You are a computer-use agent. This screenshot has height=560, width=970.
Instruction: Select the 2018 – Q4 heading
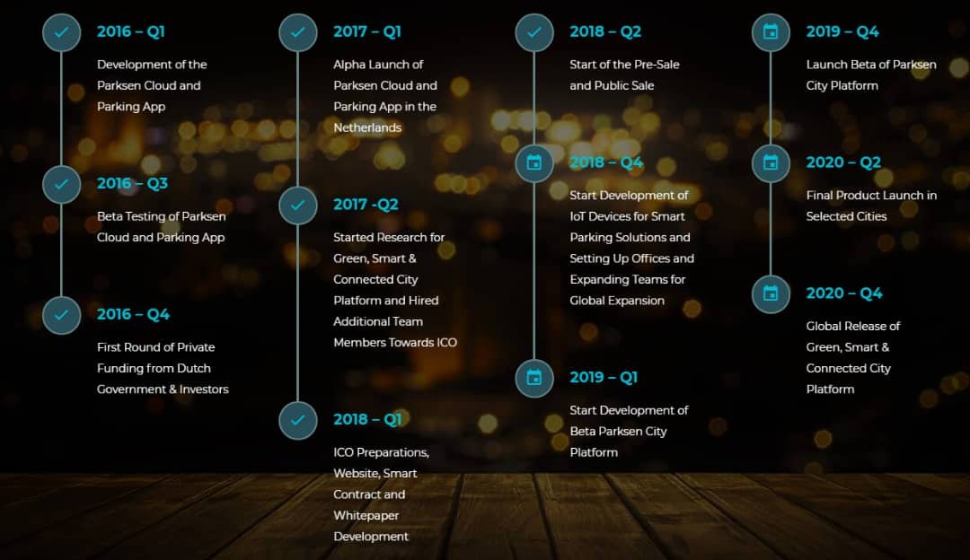[x=606, y=162]
